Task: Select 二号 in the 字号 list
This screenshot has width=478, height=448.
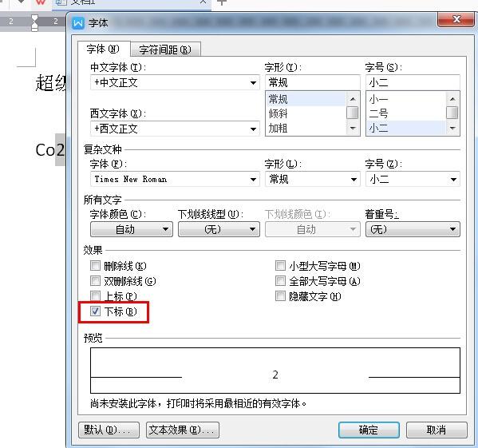Action: coord(405,113)
